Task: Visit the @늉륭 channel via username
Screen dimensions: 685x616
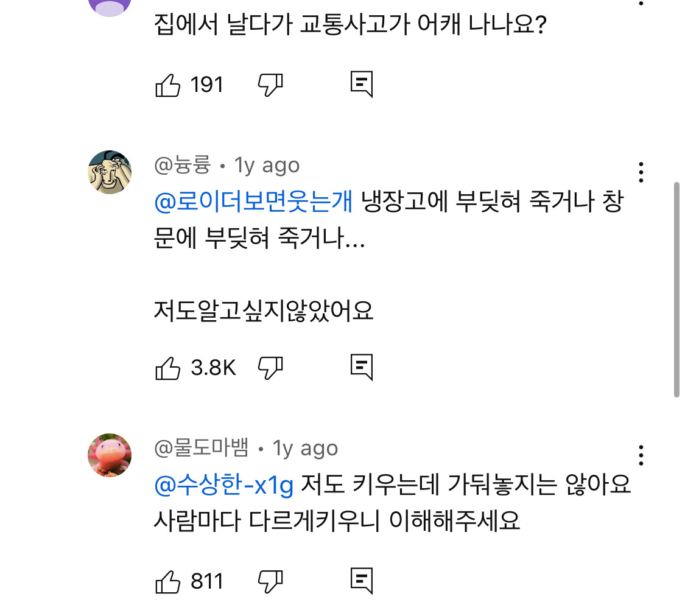Action: pos(182,165)
